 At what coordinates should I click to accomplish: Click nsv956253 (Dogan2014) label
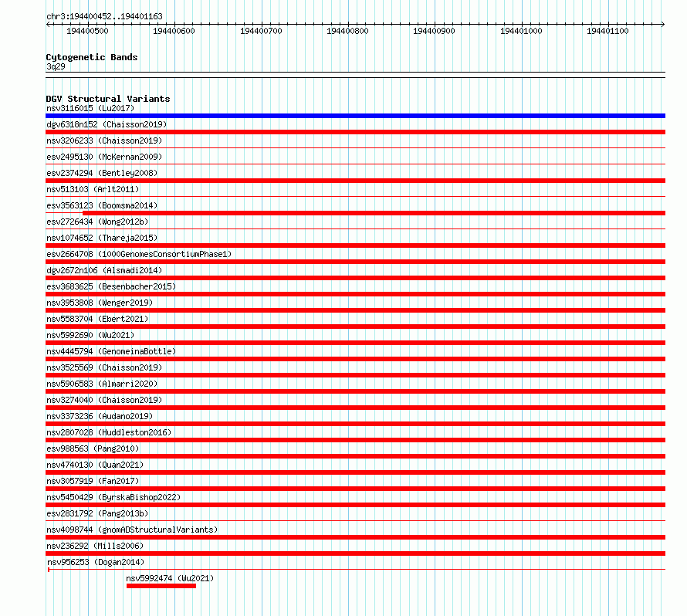(x=96, y=562)
